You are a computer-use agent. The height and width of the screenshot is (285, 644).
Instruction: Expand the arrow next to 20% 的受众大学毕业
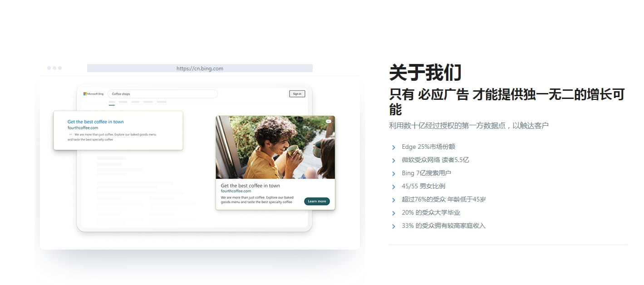point(393,213)
